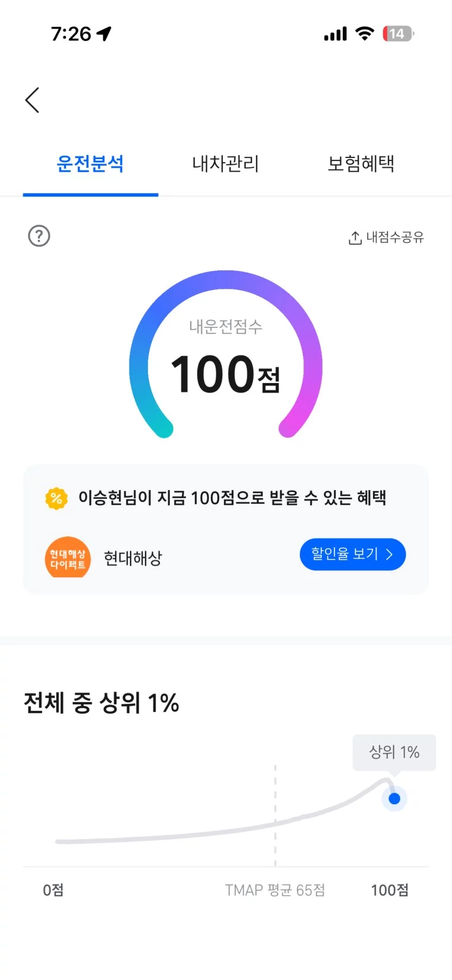The height and width of the screenshot is (980, 452).
Task: Tap the TMAP 평균 65점 label
Action: click(x=275, y=890)
